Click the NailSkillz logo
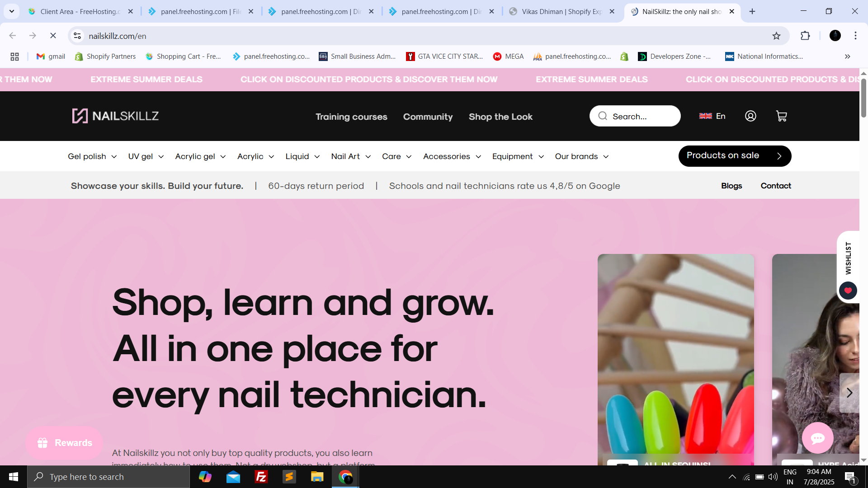This screenshot has height=488, width=868. (115, 116)
